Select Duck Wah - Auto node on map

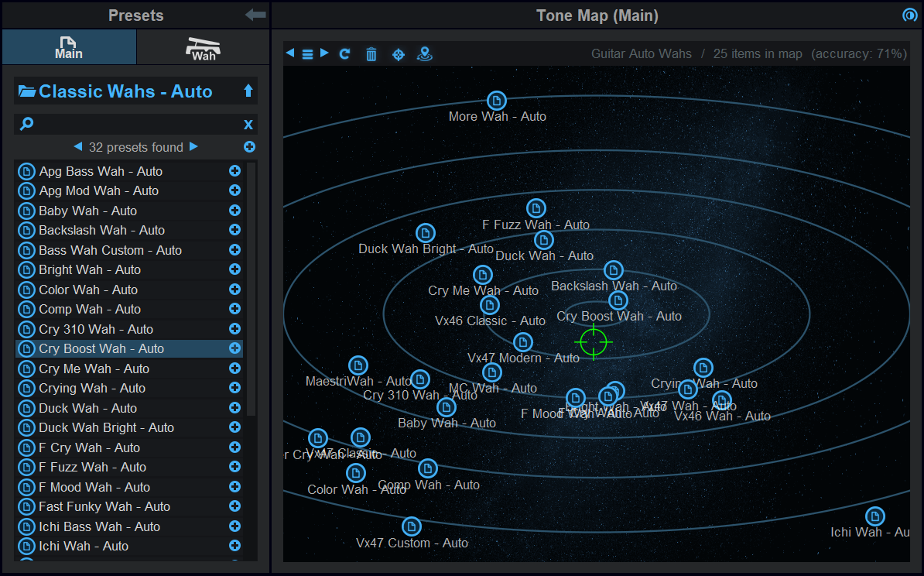click(x=543, y=240)
